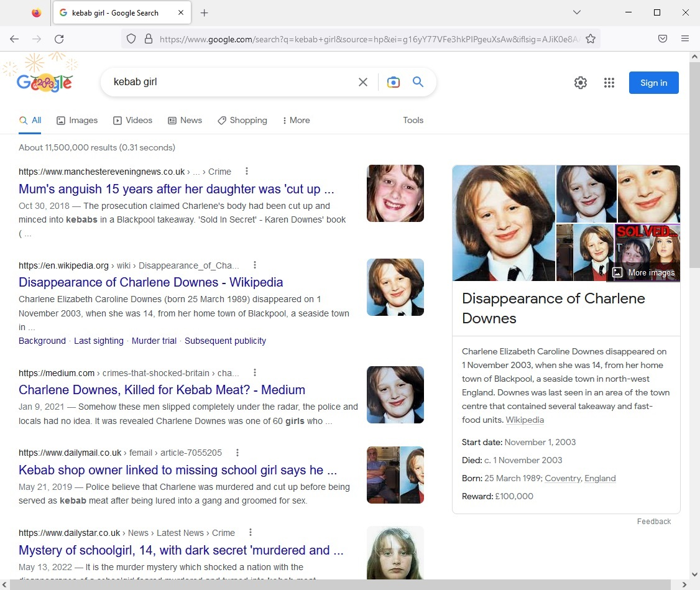Open Google apps grid
The height and width of the screenshot is (590, 700).
pos(609,83)
